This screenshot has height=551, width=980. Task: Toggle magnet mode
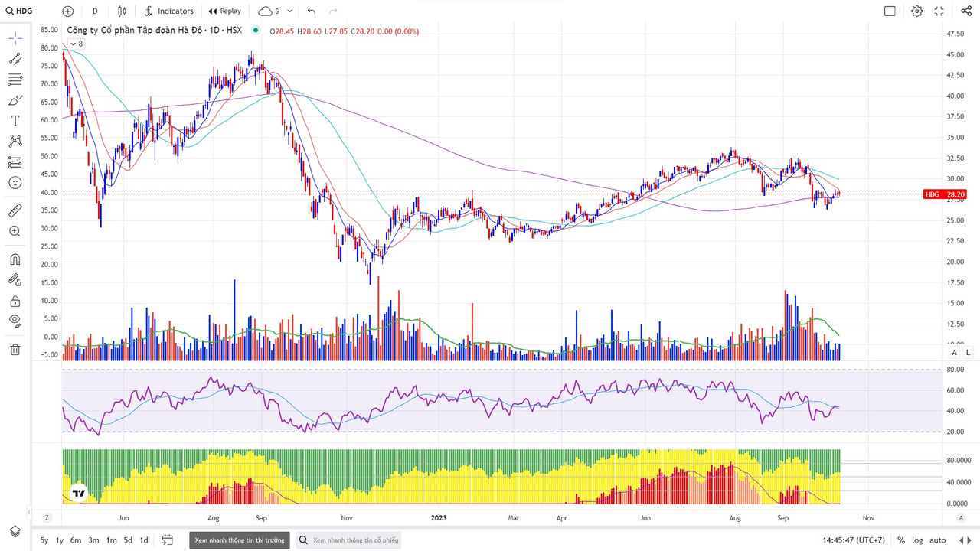(15, 259)
